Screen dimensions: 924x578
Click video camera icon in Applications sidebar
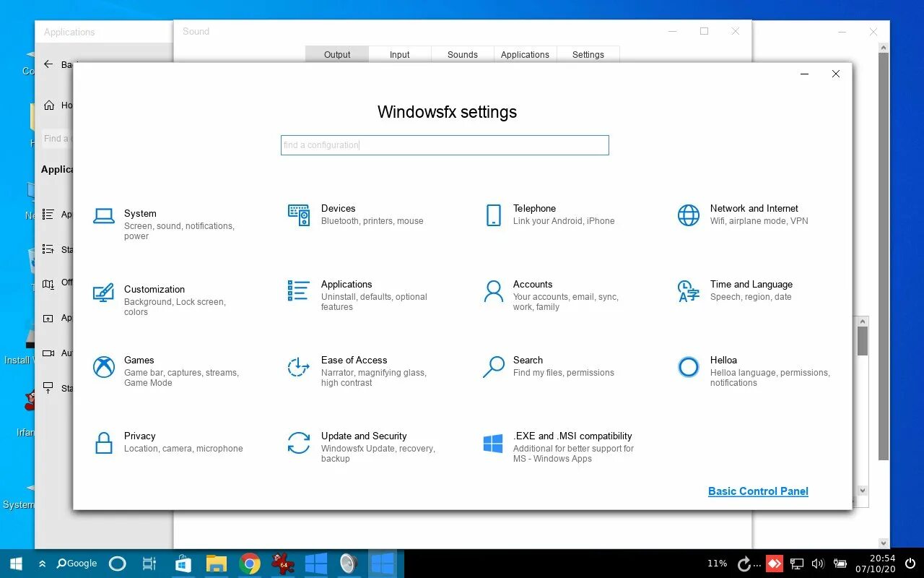48,353
